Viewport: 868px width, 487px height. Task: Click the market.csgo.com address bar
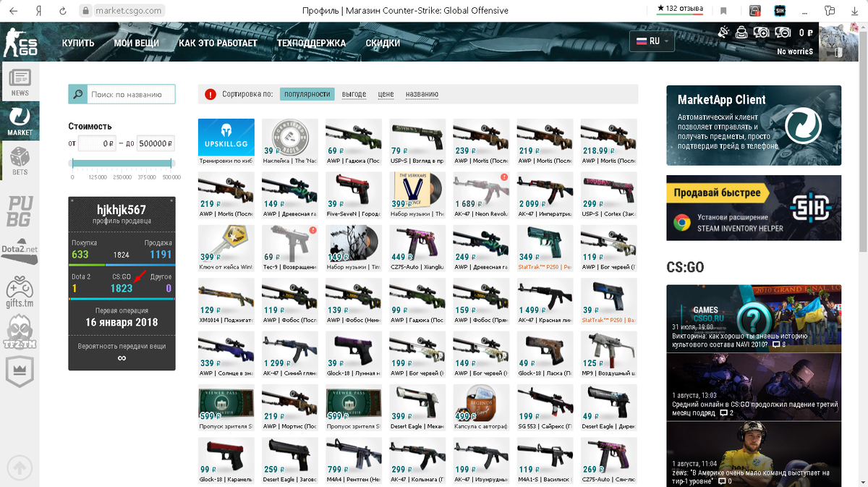[x=123, y=11]
